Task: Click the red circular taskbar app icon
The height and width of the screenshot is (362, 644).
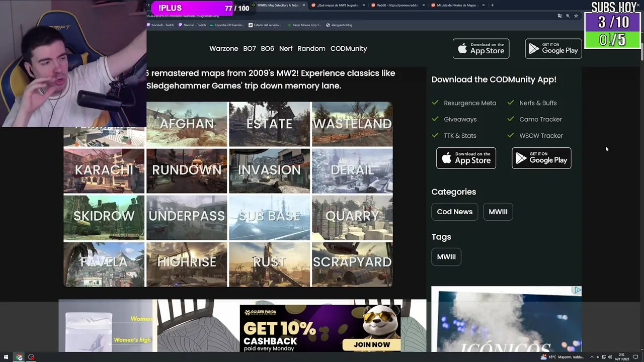Action: click(x=31, y=357)
